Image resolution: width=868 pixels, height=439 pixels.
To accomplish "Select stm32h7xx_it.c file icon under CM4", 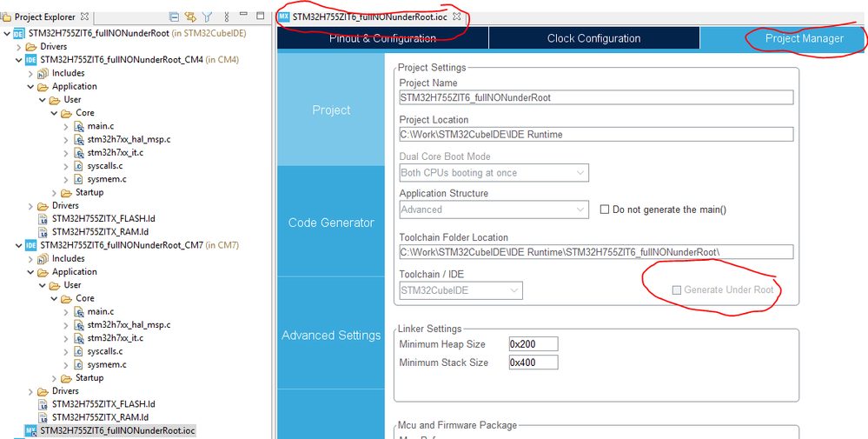I will 78,153.
